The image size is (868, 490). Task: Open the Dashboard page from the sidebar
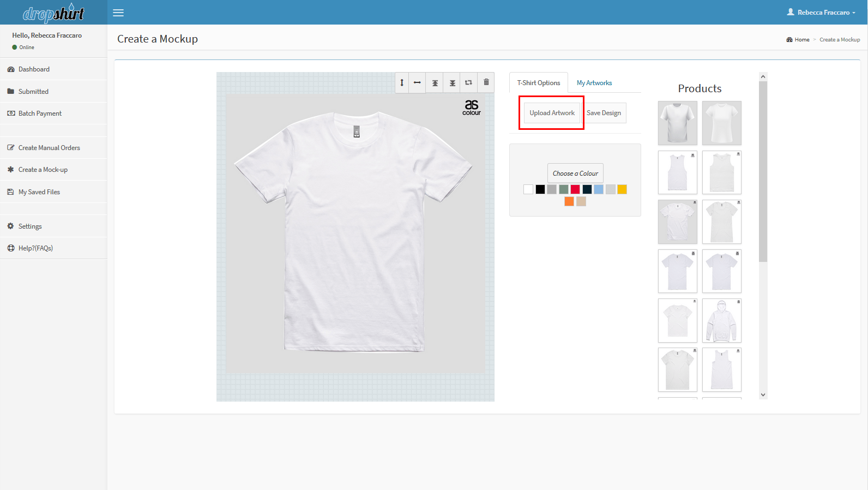pos(53,69)
